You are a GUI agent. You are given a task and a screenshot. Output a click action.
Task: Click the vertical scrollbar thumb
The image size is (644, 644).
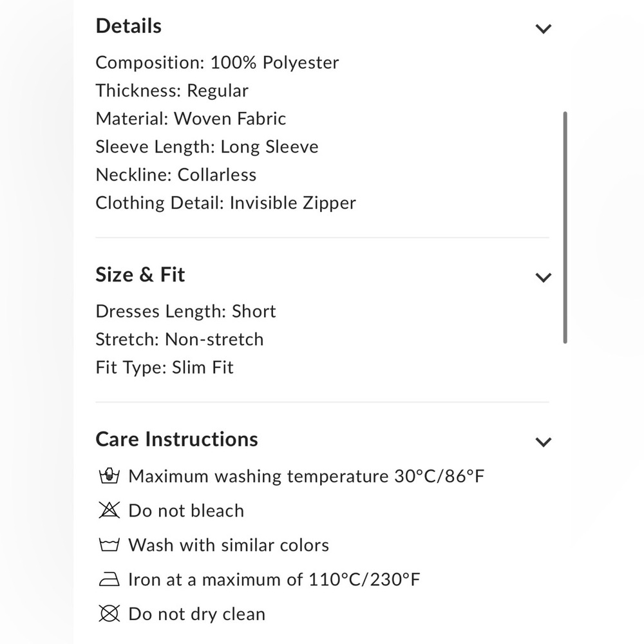[x=565, y=227]
